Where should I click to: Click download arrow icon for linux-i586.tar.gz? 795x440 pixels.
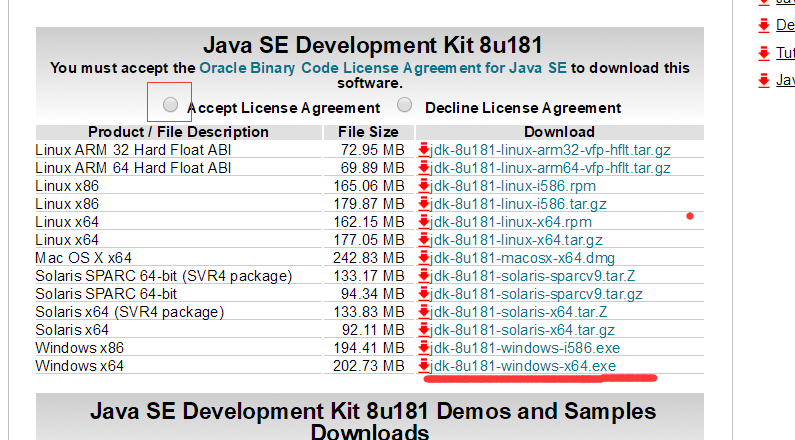[x=424, y=203]
